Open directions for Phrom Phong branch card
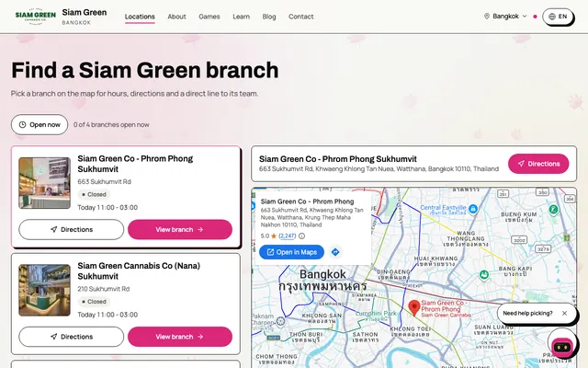588x368 pixels. coord(72,229)
